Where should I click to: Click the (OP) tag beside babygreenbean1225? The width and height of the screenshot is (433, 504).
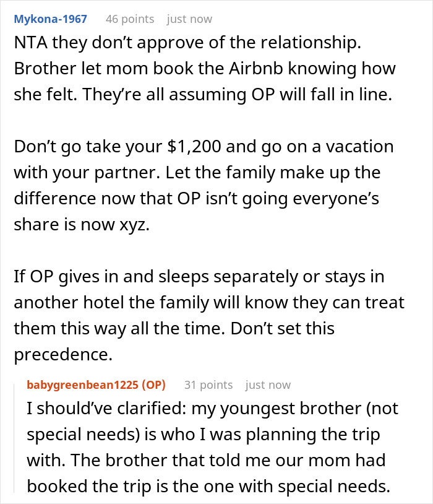pyautogui.click(x=153, y=385)
